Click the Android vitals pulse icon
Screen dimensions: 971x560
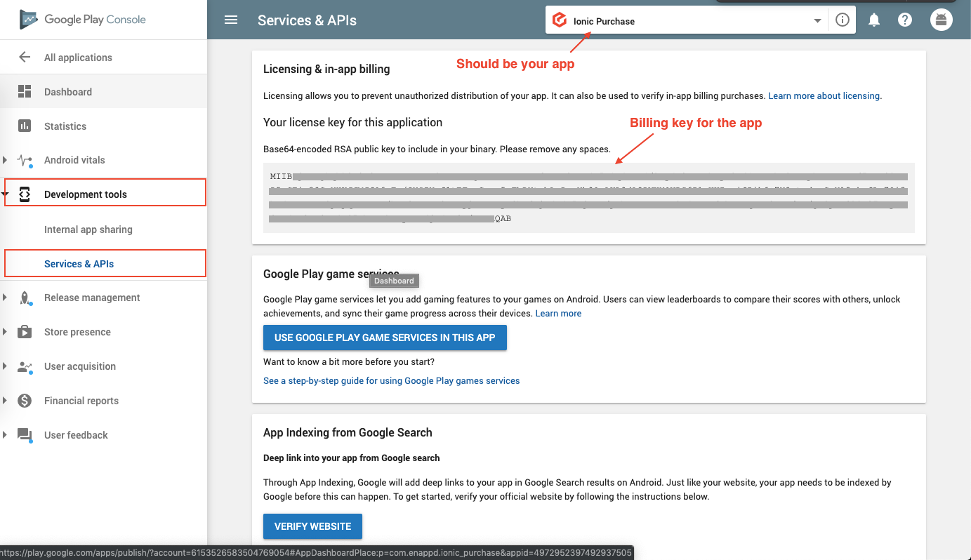(25, 161)
